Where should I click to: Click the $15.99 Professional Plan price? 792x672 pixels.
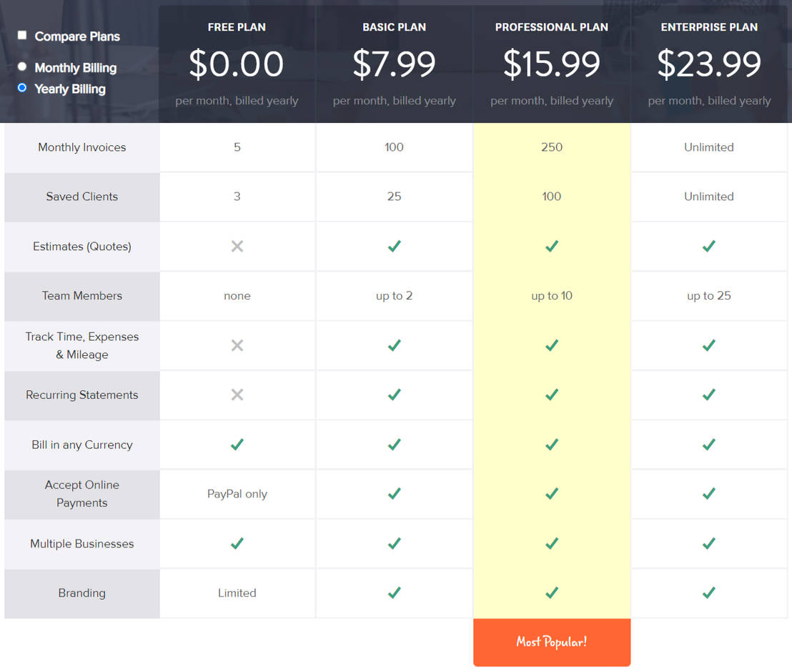coord(551,64)
